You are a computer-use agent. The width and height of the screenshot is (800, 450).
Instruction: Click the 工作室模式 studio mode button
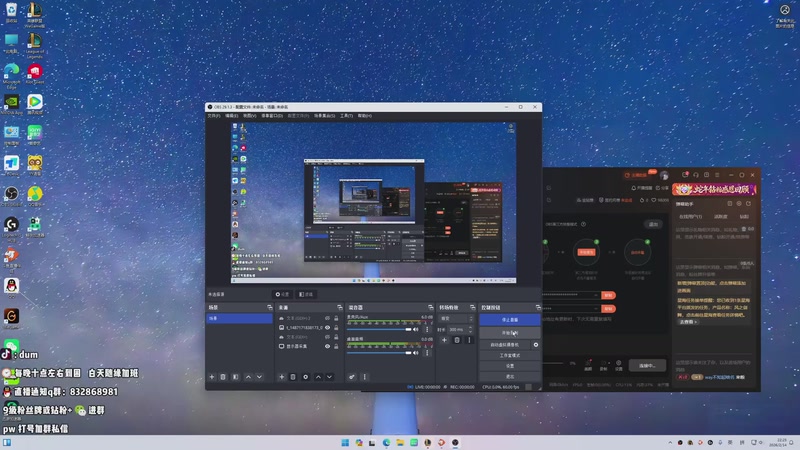(510, 355)
